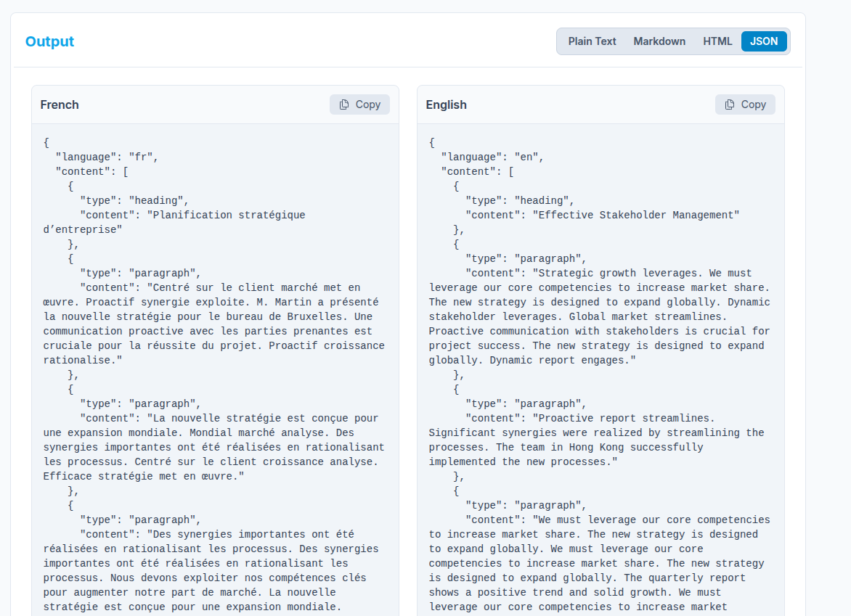
Task: Click the French text "Centré sur le client marché"
Action: 232,288
